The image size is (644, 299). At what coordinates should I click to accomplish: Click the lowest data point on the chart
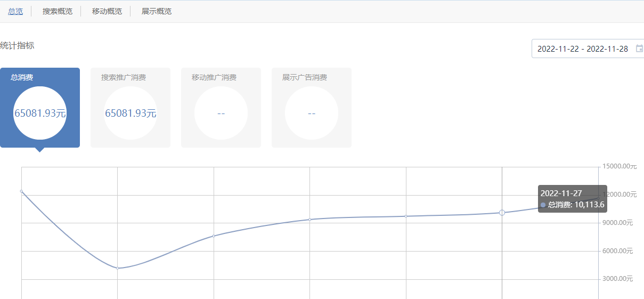click(118, 268)
